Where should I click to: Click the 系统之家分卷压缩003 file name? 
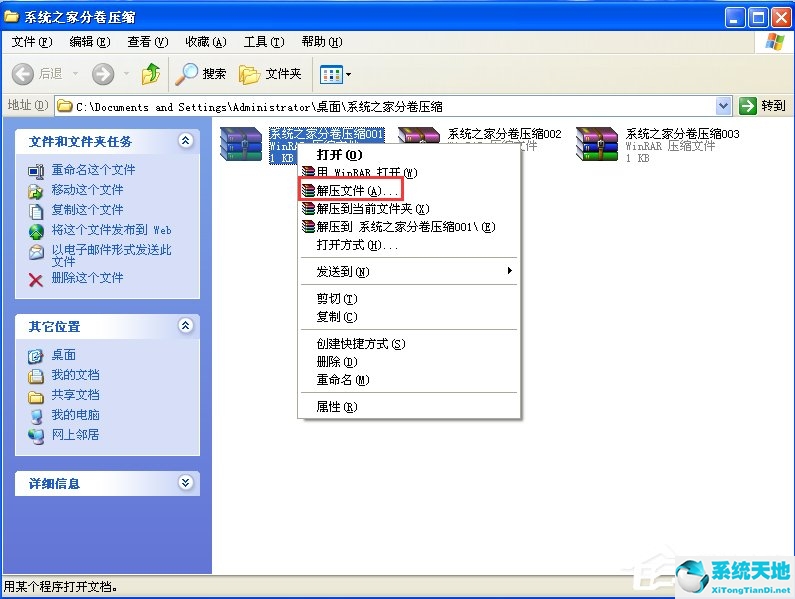(x=682, y=134)
